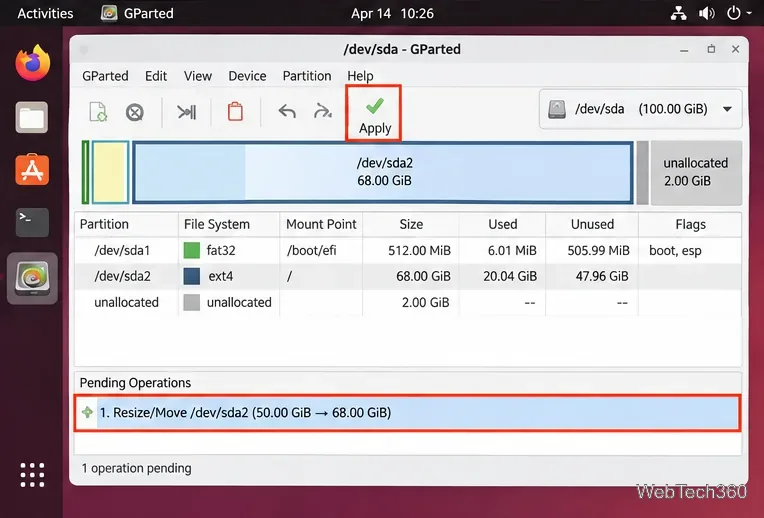Image resolution: width=764 pixels, height=518 pixels.
Task: Click the boot, esp flags cell
Action: coord(675,250)
